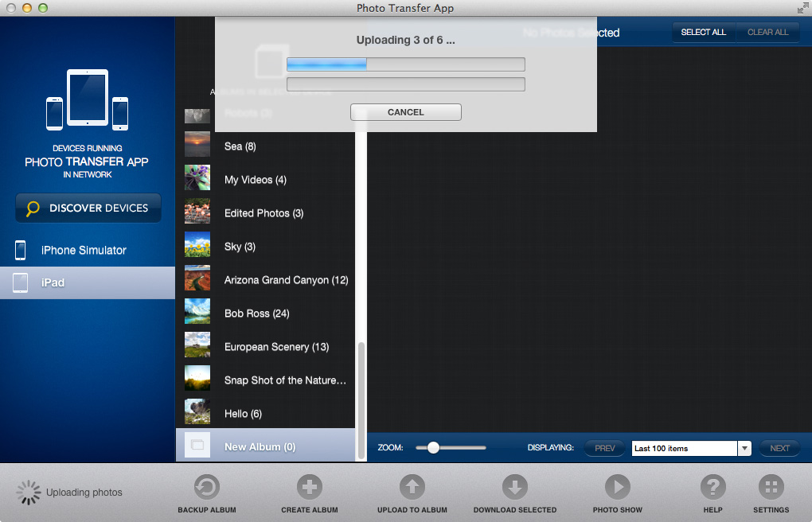Click the zoom slider handle
The image size is (812, 522).
coord(433,448)
